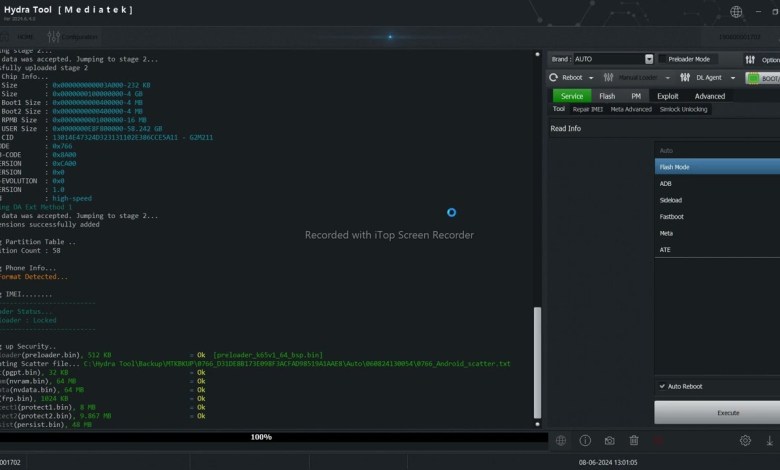Enable the Preloader Mode checkbox
The width and height of the screenshot is (780, 470).
point(663,59)
